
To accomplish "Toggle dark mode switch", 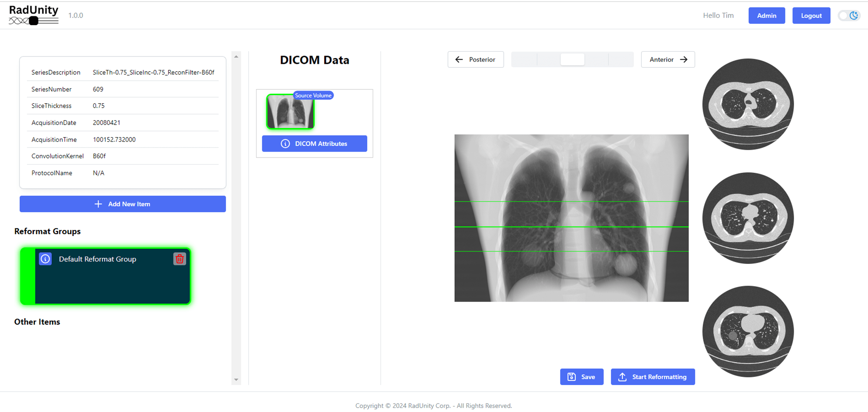I will [x=848, y=16].
